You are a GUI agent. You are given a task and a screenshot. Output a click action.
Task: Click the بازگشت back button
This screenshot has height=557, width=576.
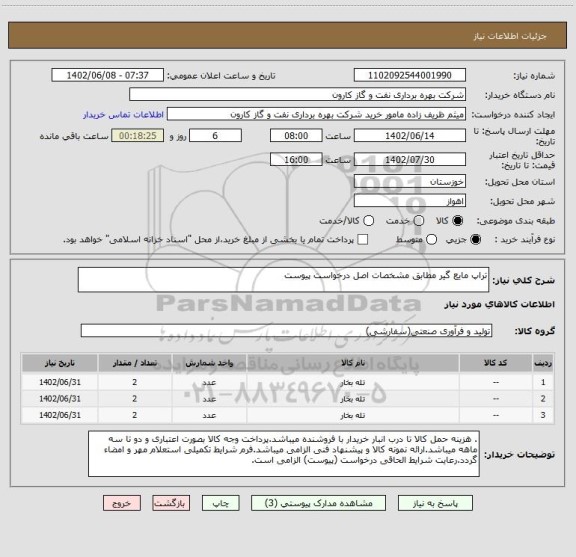[171, 503]
